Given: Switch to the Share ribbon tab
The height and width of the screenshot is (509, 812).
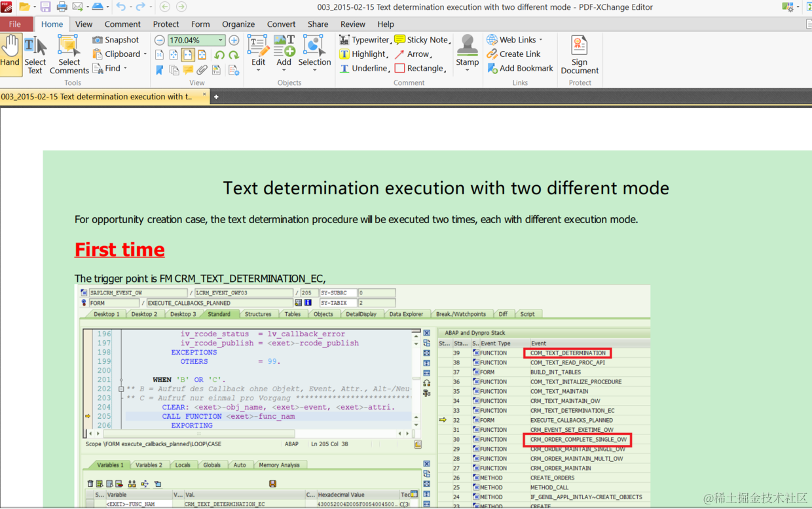Looking at the screenshot, I should coord(318,24).
